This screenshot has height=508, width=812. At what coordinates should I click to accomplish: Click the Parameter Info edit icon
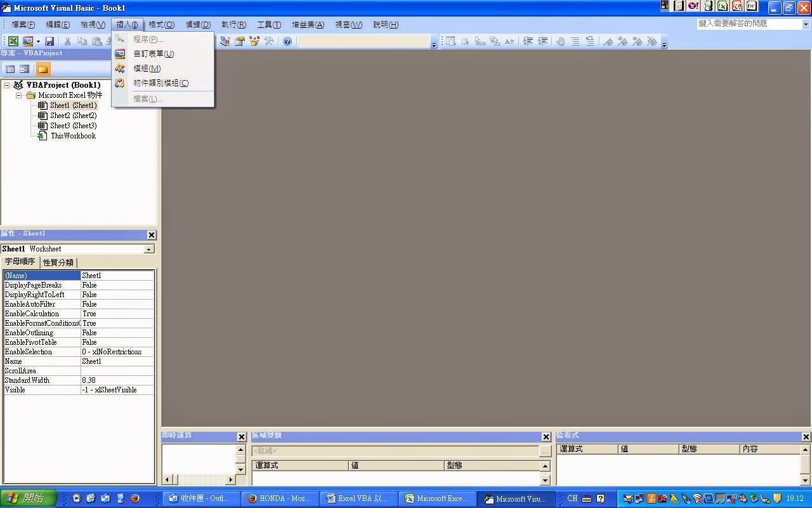pyautogui.click(x=495, y=41)
